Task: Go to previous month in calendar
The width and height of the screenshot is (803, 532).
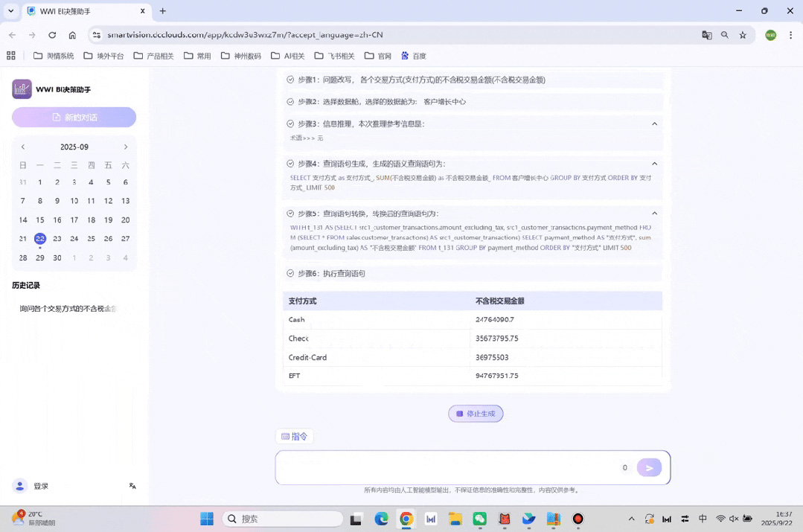Action: (x=23, y=147)
